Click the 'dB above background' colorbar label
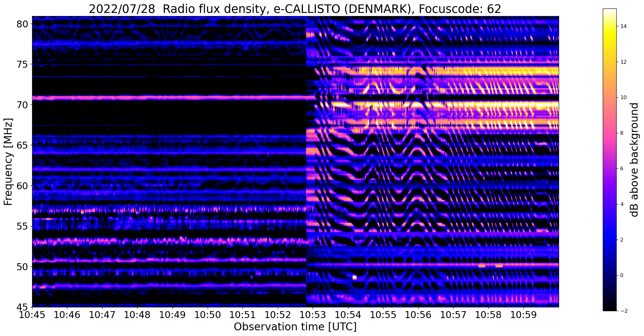This screenshot has height=336, width=644. [x=635, y=160]
